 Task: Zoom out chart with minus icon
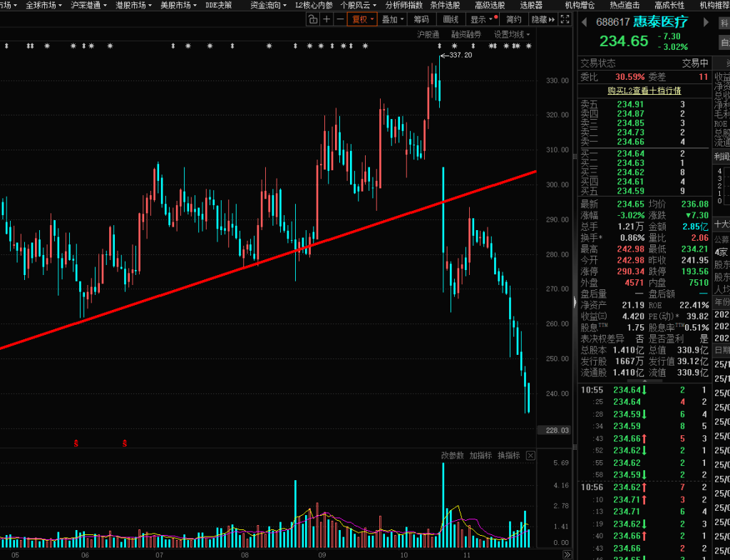[339, 19]
